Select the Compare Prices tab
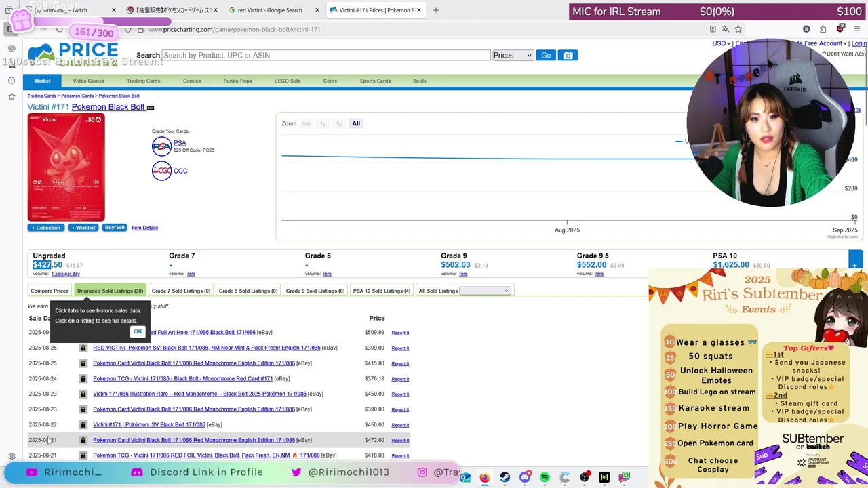 point(50,291)
